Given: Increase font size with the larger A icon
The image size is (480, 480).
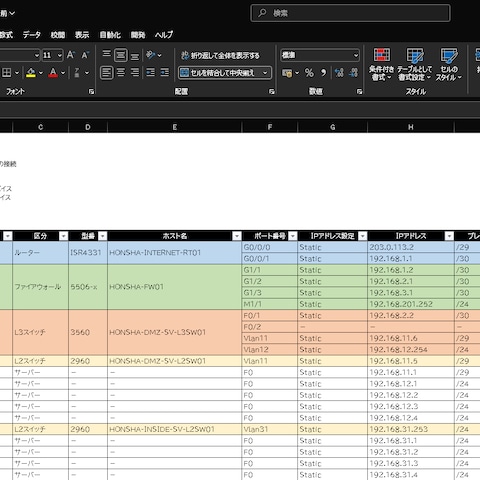Looking at the screenshot, I should point(71,55).
